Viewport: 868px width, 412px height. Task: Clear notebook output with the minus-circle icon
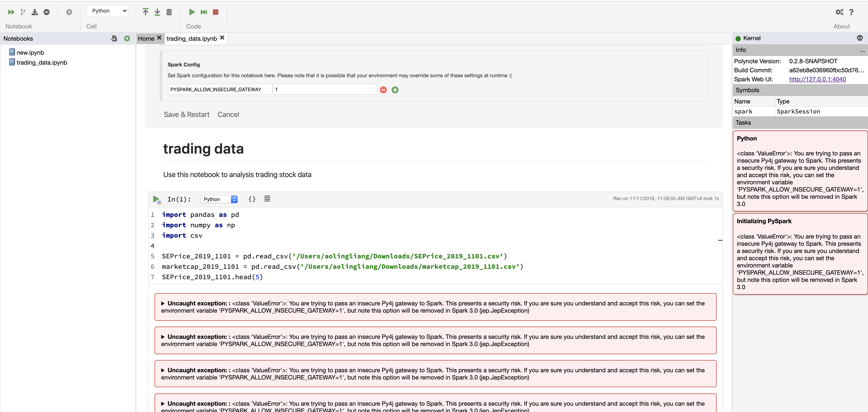coord(47,12)
